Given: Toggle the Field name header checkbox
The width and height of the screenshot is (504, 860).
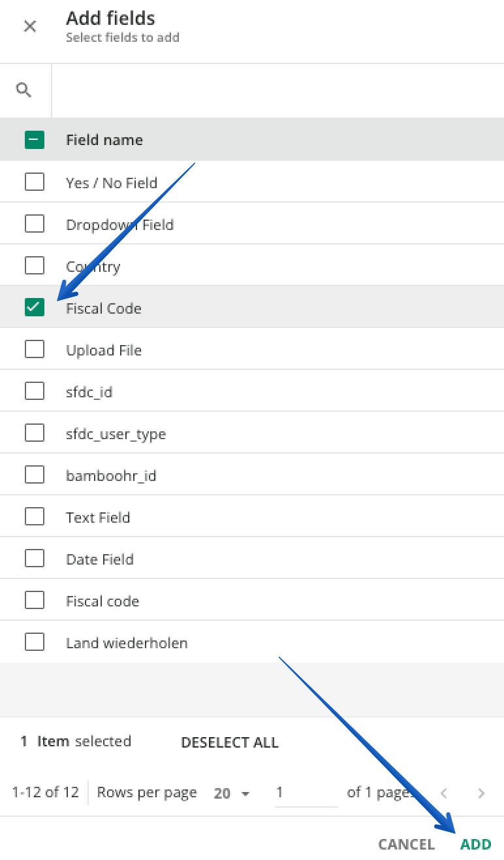Looking at the screenshot, I should coord(35,139).
